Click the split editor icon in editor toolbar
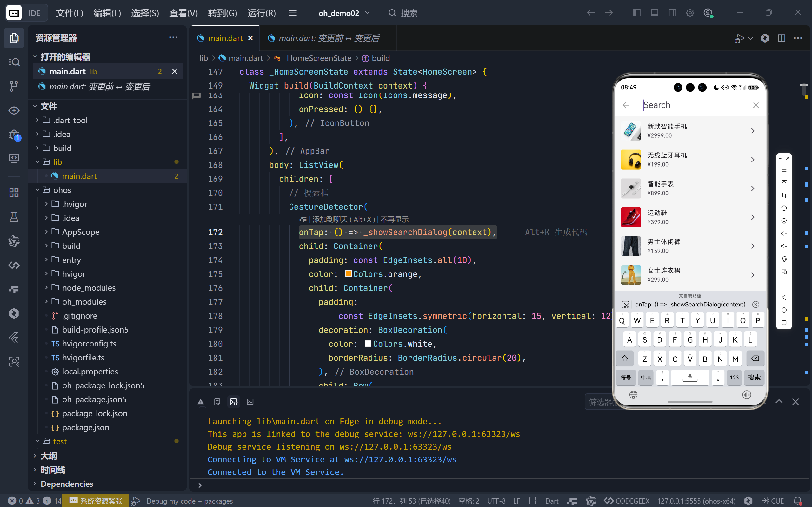The height and width of the screenshot is (507, 812). (781, 38)
